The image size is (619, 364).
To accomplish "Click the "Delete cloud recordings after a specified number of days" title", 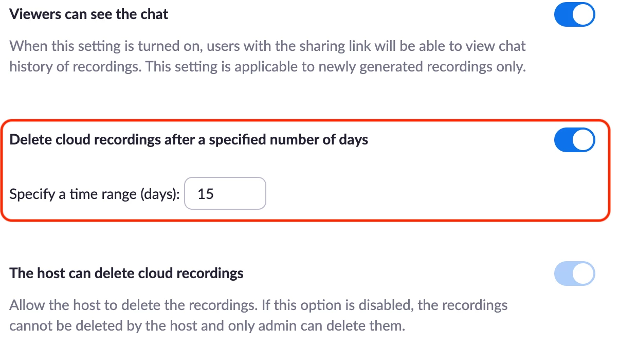I will (189, 140).
